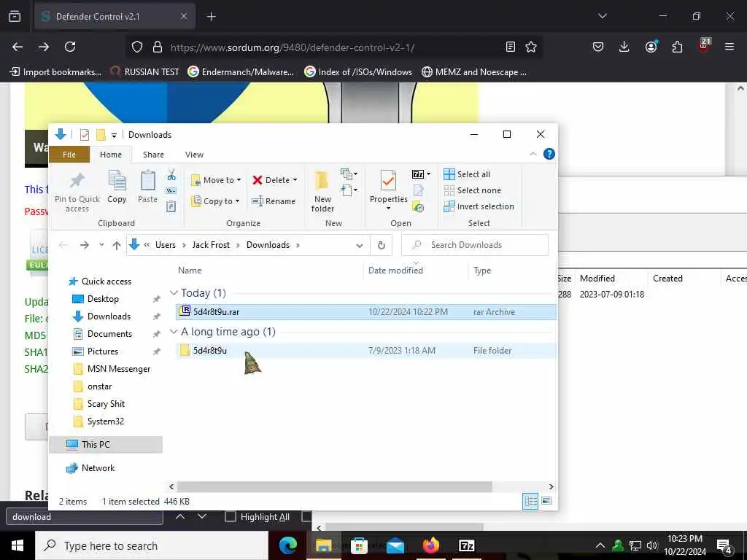747x560 pixels.
Task: Switch to the Home ribbon tab
Action: coord(111,155)
